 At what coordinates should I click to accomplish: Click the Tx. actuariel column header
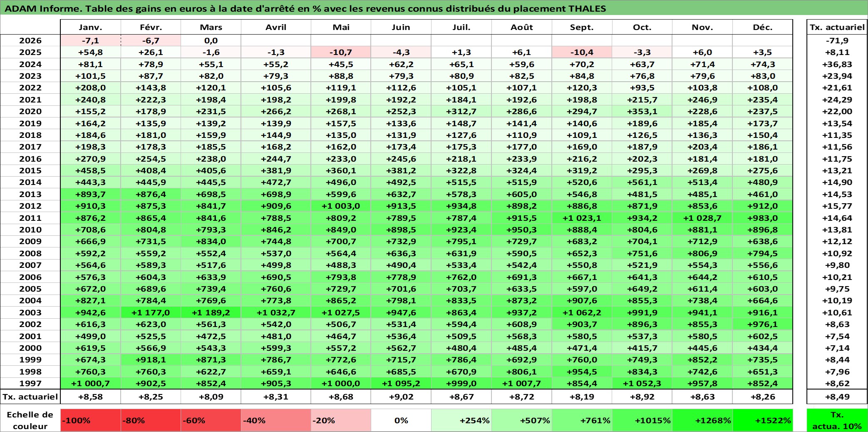pos(837,27)
